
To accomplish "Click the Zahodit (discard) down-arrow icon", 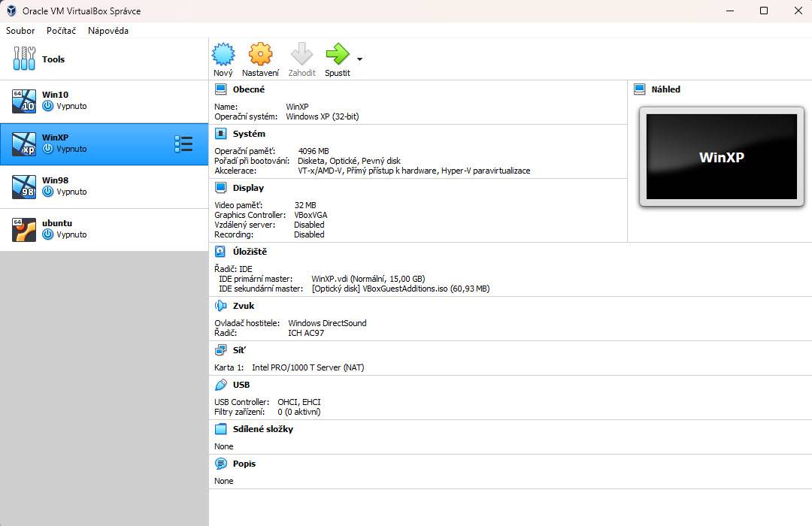I will click(x=301, y=54).
